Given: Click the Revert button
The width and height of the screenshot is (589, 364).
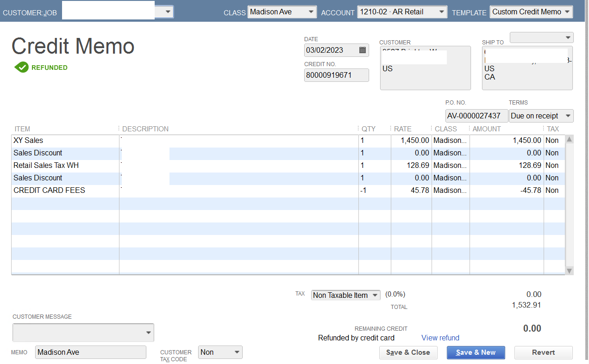Looking at the screenshot, I should click(543, 352).
